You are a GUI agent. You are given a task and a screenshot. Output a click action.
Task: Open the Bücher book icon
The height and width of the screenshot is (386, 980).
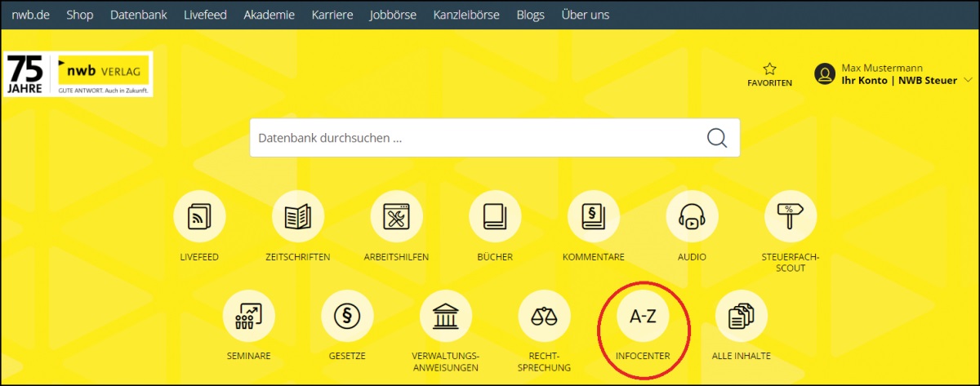495,217
